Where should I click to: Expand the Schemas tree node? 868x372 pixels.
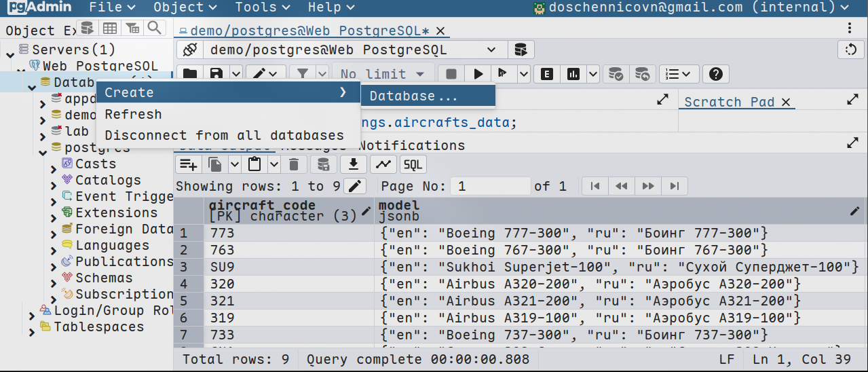(x=54, y=279)
